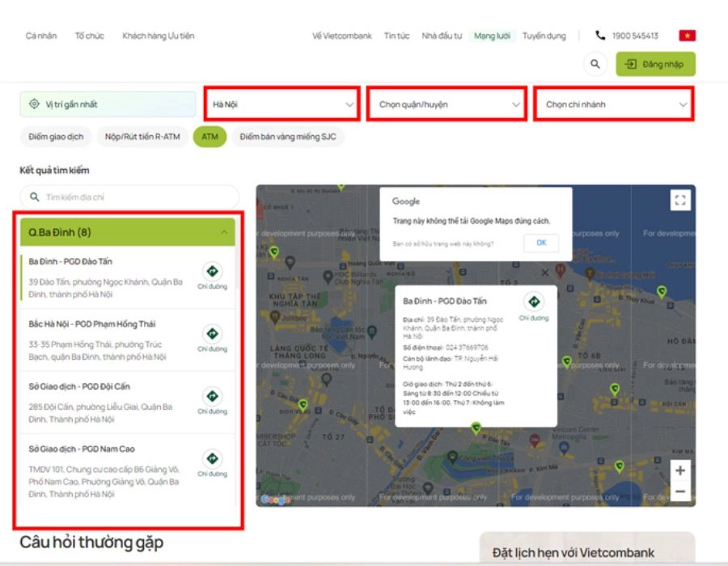Open the Tổ chức menu
Image resolution: width=728 pixels, height=566 pixels.
coord(90,36)
